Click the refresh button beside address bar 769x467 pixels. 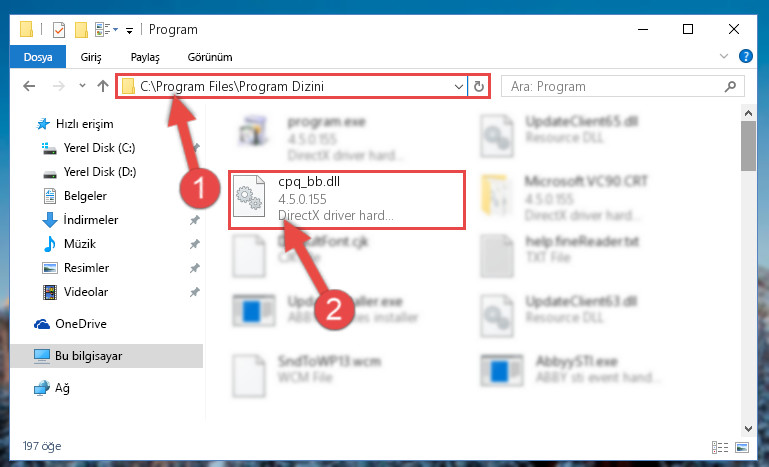[479, 87]
